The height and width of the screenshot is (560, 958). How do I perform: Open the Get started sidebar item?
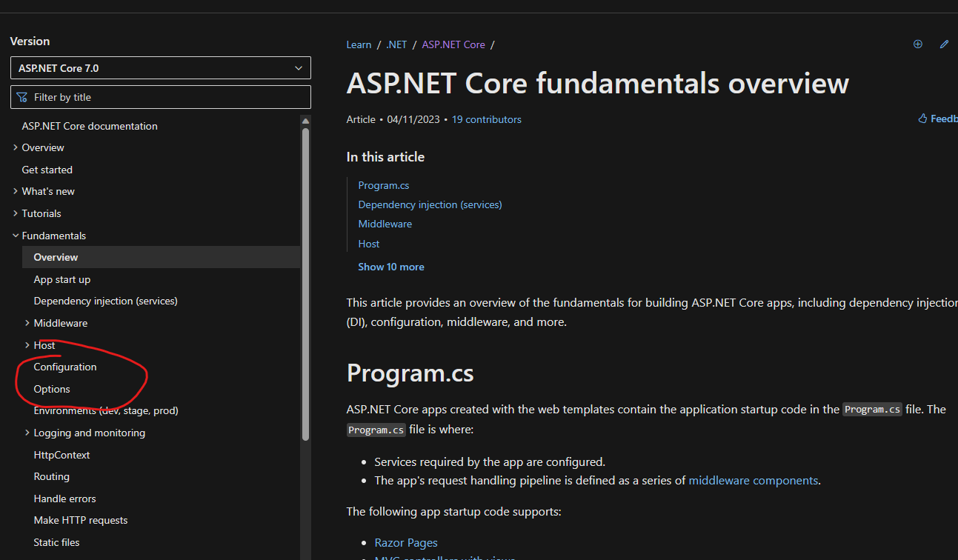coord(47,170)
